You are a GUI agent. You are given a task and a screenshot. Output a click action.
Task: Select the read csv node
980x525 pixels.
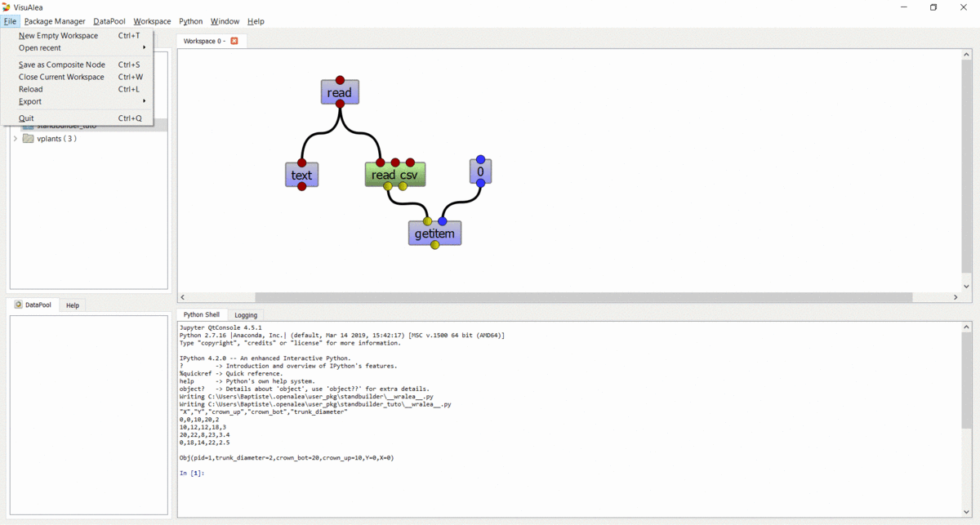(395, 175)
